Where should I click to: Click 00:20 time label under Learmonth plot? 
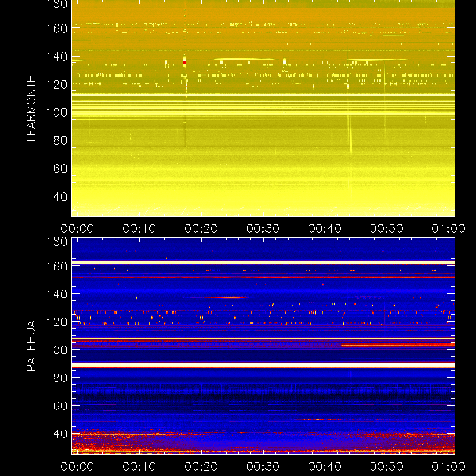pos(201,228)
